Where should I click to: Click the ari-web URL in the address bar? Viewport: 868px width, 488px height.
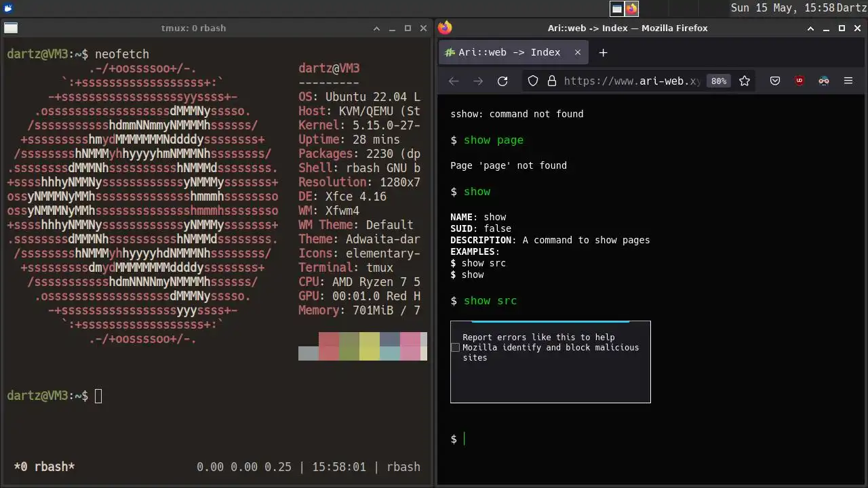(x=631, y=81)
